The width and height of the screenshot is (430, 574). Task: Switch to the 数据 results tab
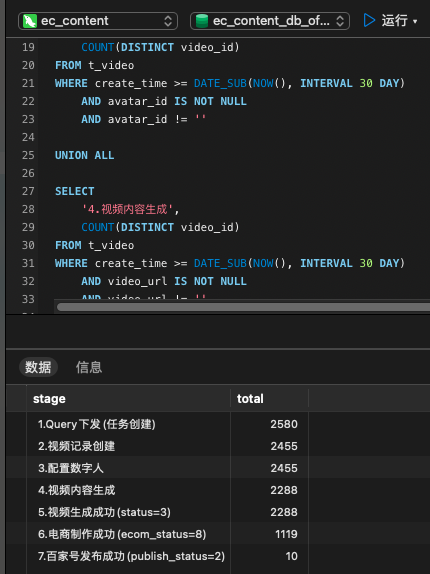point(38,367)
